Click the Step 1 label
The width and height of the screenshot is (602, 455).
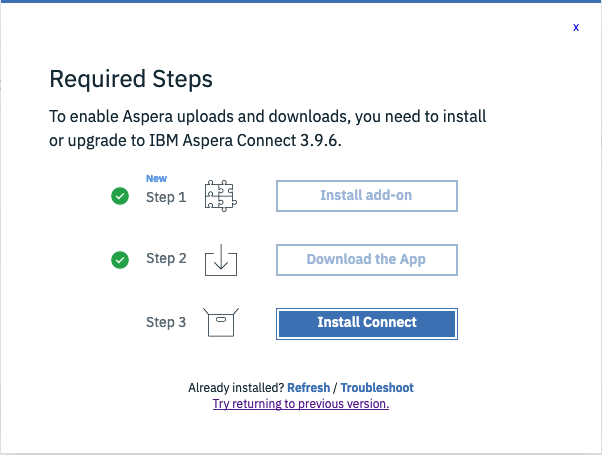tap(166, 197)
